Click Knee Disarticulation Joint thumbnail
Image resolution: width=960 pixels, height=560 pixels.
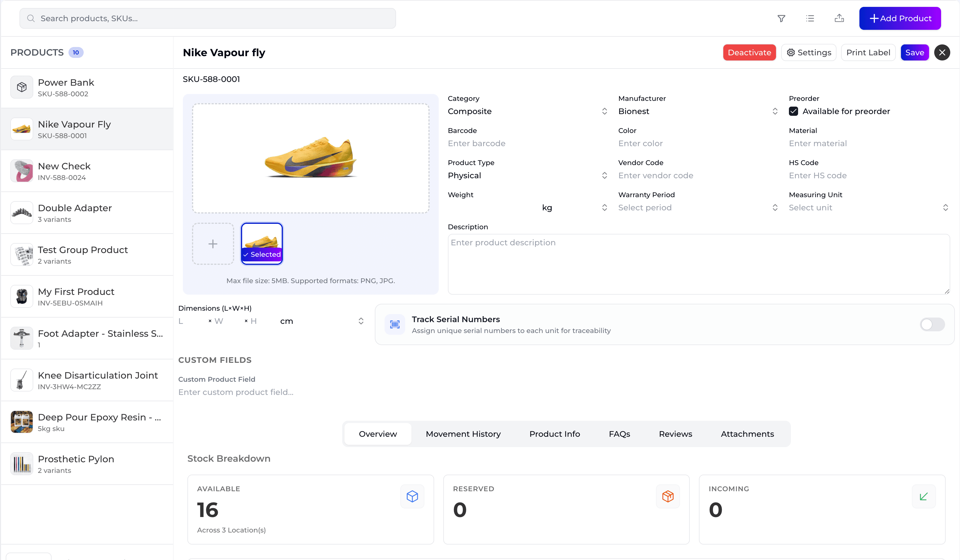tap(22, 380)
